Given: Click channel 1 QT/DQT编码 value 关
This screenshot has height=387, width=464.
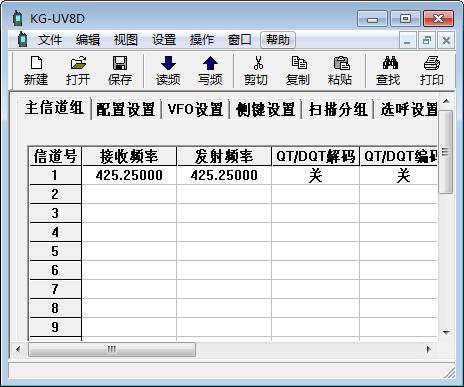Looking at the screenshot, I should click(x=399, y=175).
